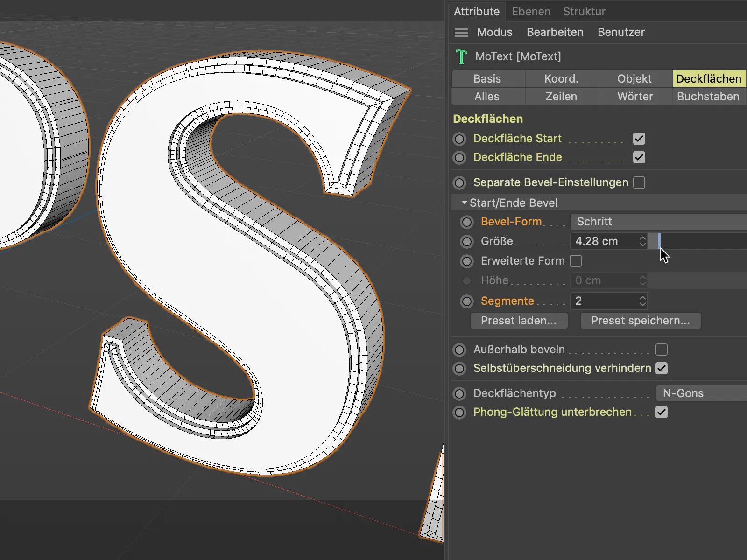This screenshot has width=747, height=560.
Task: Click animation dot beside Bevel-Form
Action: point(467,222)
